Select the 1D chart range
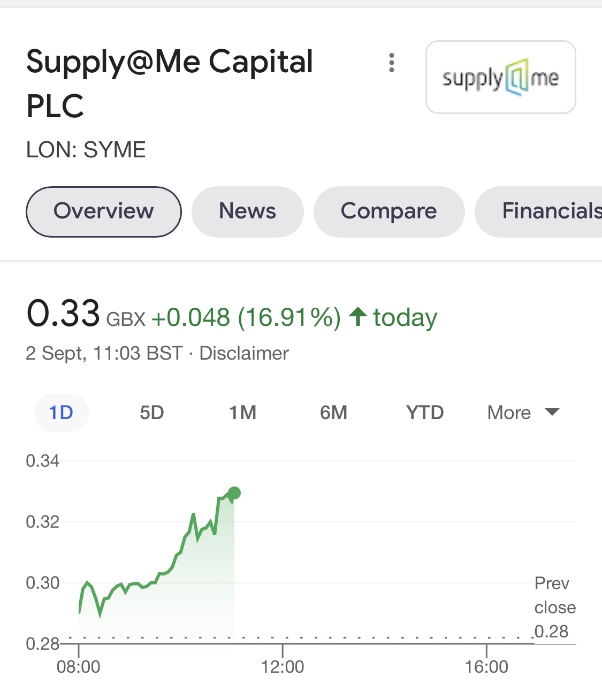 [x=61, y=413]
